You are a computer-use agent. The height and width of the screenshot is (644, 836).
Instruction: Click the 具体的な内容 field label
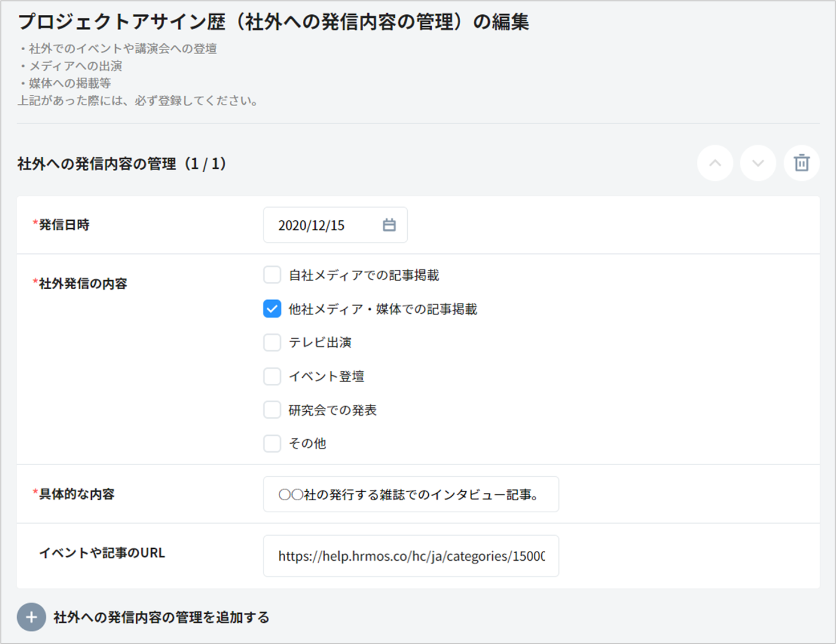pyautogui.click(x=76, y=494)
